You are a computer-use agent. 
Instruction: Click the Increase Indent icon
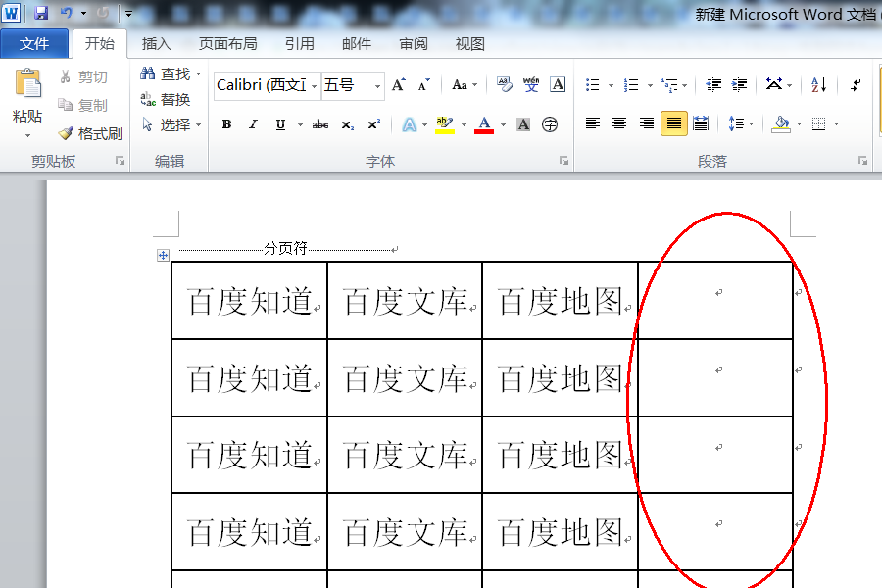[x=739, y=85]
